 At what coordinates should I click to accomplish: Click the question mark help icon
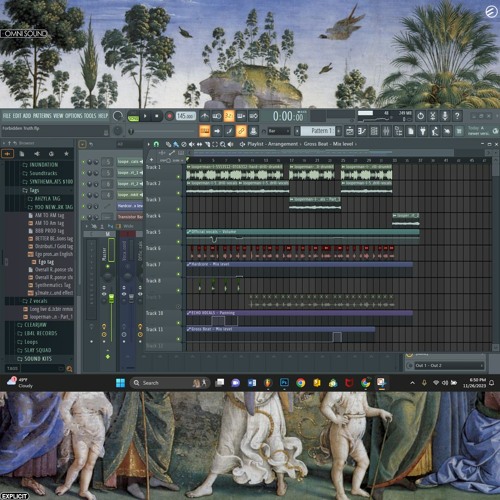457,116
